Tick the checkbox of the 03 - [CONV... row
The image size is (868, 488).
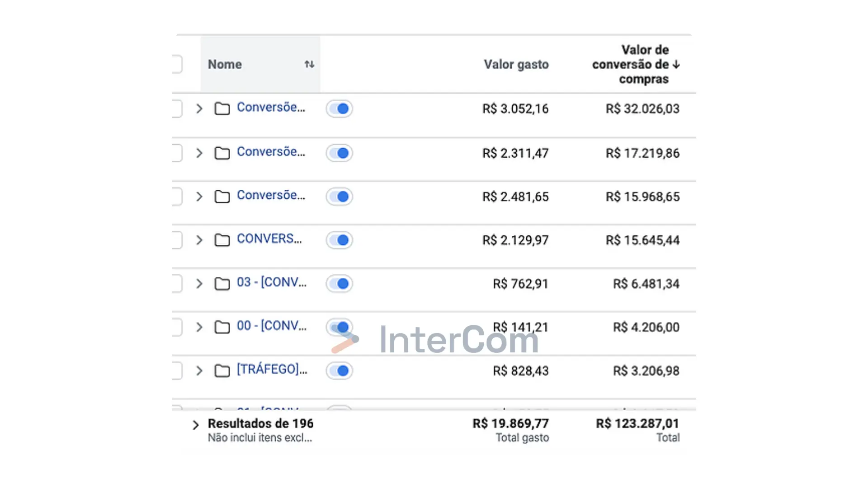tap(177, 284)
